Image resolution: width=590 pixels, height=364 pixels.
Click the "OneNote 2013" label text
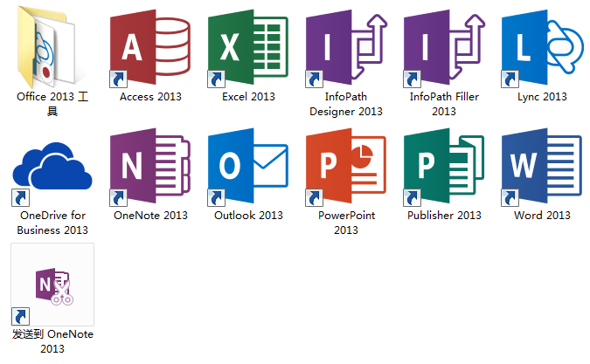150,216
